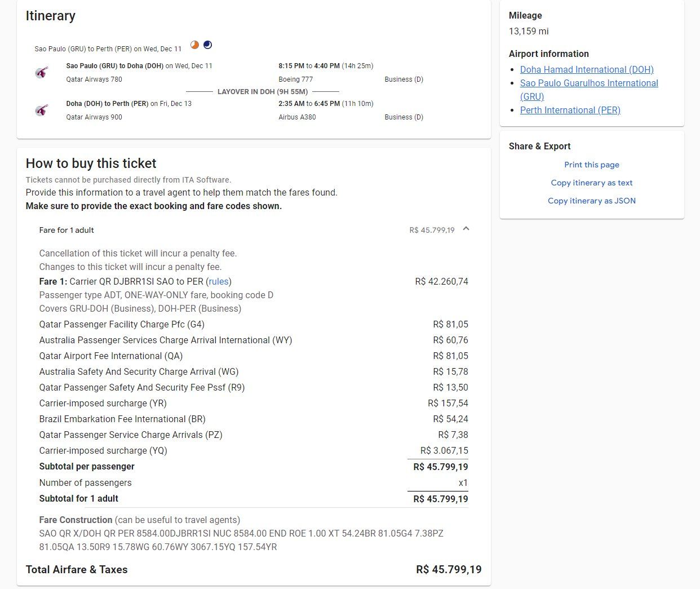Click the blue overnight flight moon icon
Screen dimensions: 700x589
(x=207, y=45)
